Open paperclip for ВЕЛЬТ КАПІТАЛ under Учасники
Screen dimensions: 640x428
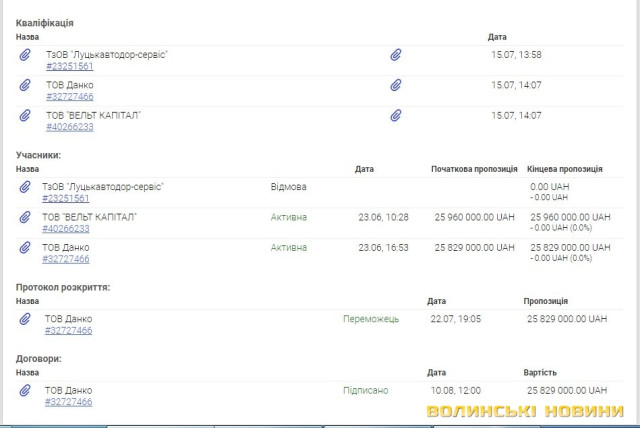pyautogui.click(x=26, y=217)
